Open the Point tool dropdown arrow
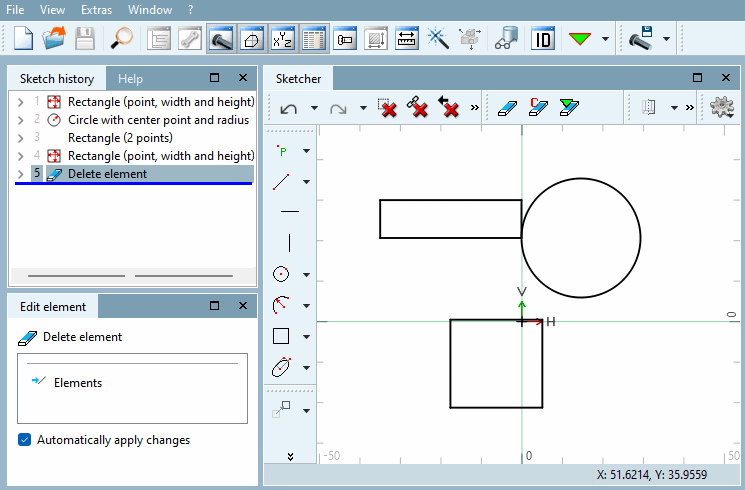Image resolution: width=745 pixels, height=490 pixels. (x=306, y=151)
